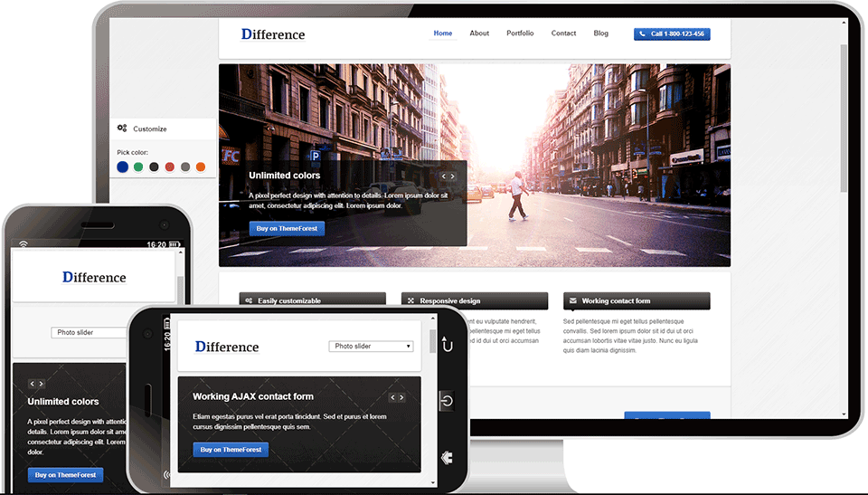Click the gears icon beside Easily customizable

point(249,301)
